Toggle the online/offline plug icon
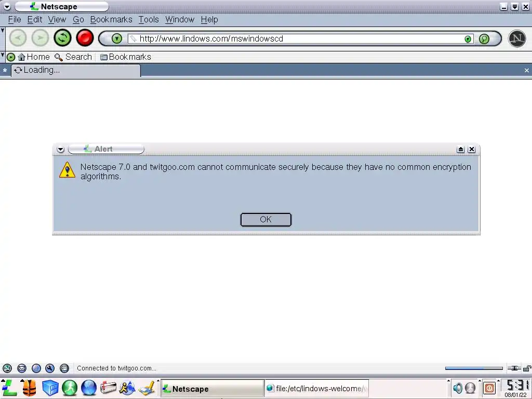The width and height of the screenshot is (532, 399). (514, 368)
